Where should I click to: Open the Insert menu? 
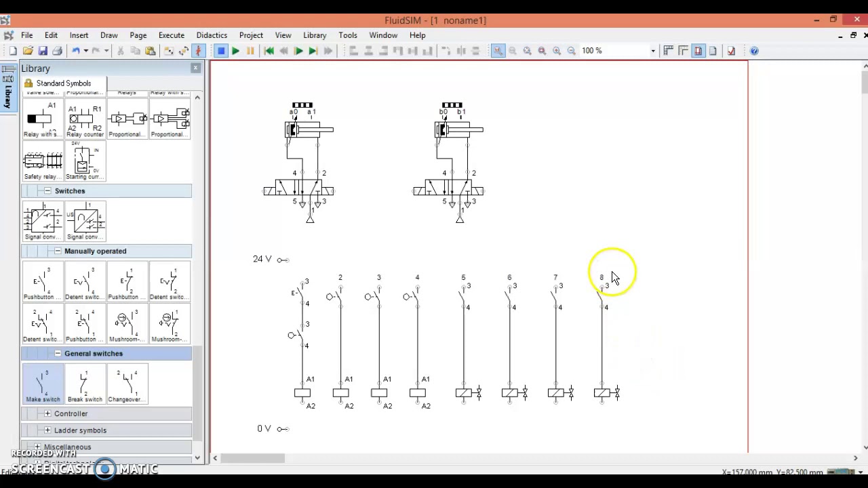[79, 35]
